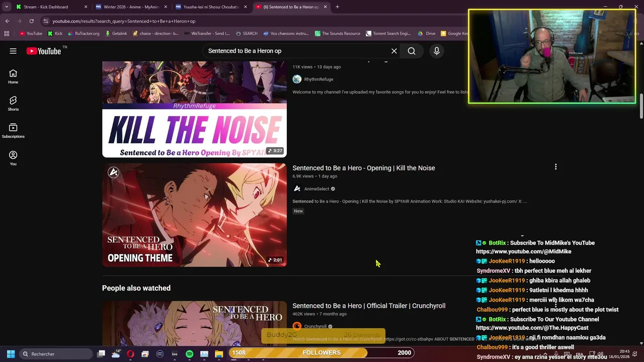Click the 'People also watched' heading
This screenshot has width=644, height=362.
point(136,288)
